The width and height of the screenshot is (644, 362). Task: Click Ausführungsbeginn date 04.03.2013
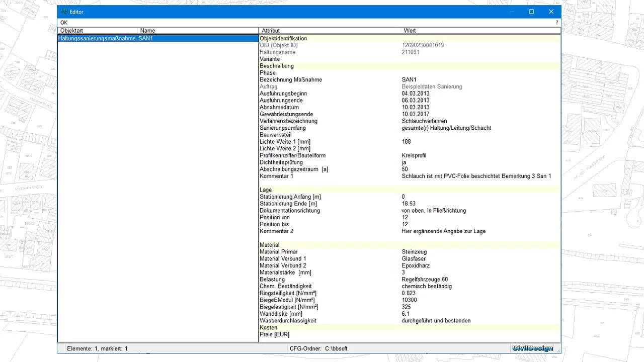[416, 94]
